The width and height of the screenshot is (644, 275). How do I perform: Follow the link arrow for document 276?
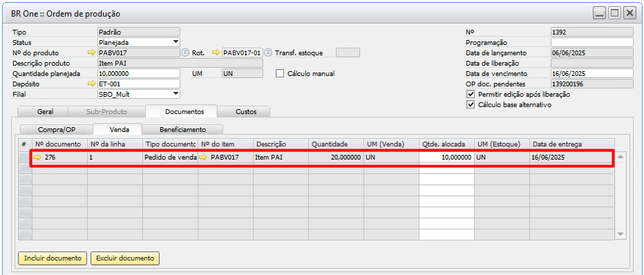click(x=37, y=158)
